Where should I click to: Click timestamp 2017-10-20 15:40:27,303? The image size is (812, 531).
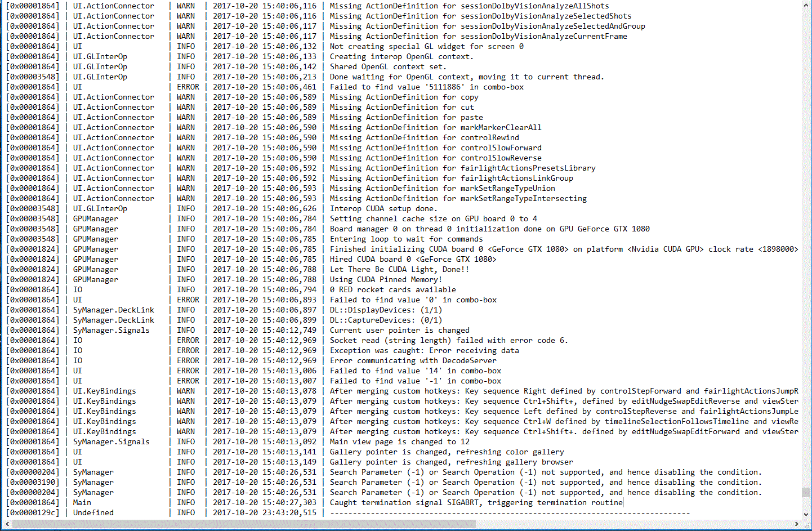coord(265,502)
